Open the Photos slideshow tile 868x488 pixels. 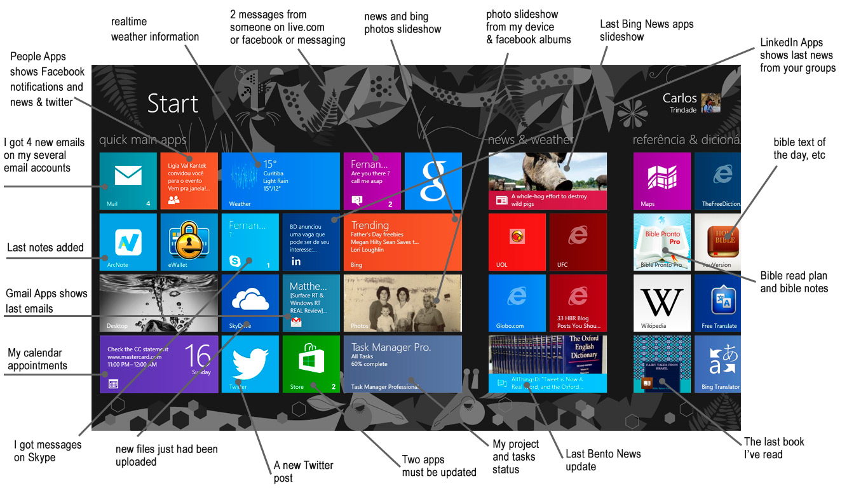click(402, 302)
